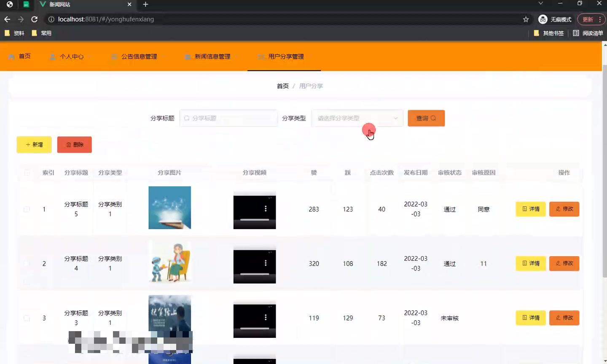Open grandmother cartoon thumbnail in row 2
The height and width of the screenshot is (364, 607).
pyautogui.click(x=169, y=262)
